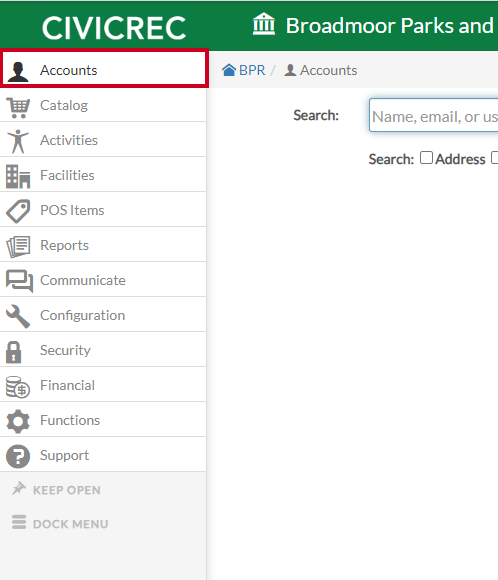Screen dimensions: 498x580
Task: Click Broadmoor Parks organization title
Action: [x=390, y=26]
